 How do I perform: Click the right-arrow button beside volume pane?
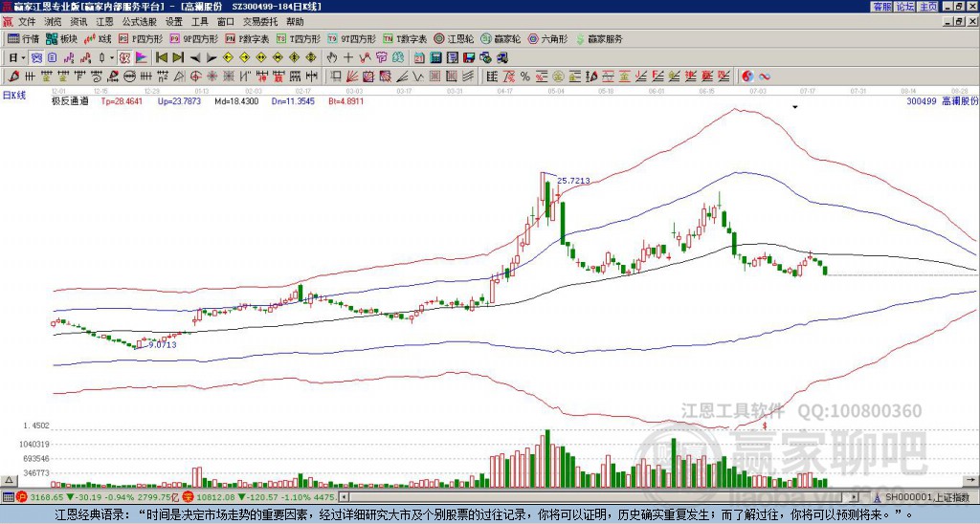[971, 481]
